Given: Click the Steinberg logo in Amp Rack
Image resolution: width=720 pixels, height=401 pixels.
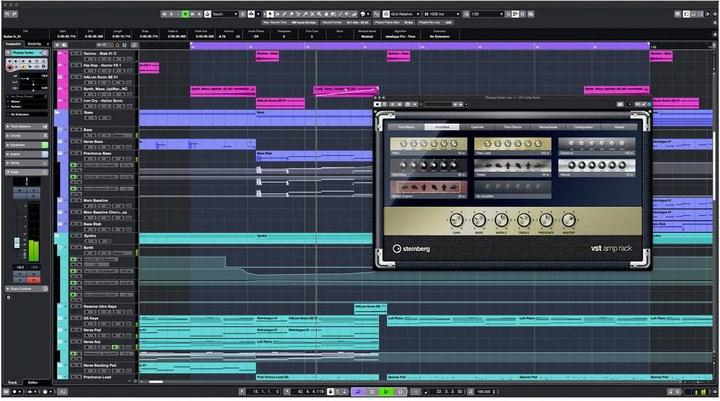Looking at the screenshot, I should [x=411, y=249].
